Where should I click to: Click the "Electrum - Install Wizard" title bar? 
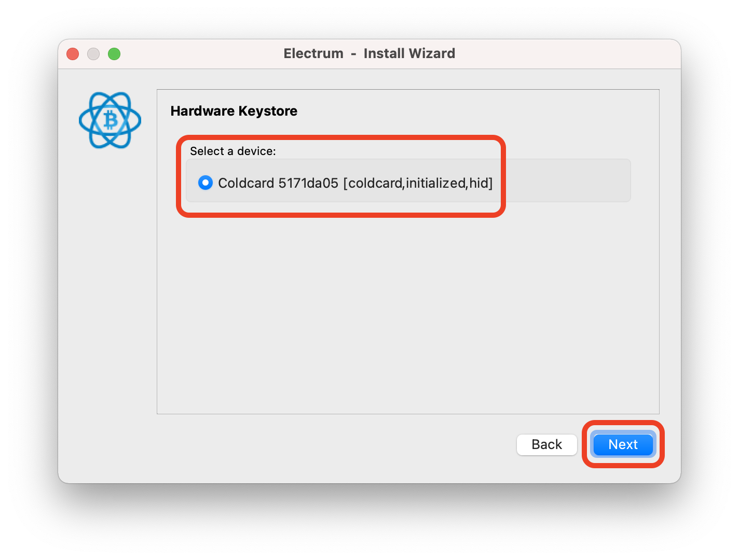(369, 54)
